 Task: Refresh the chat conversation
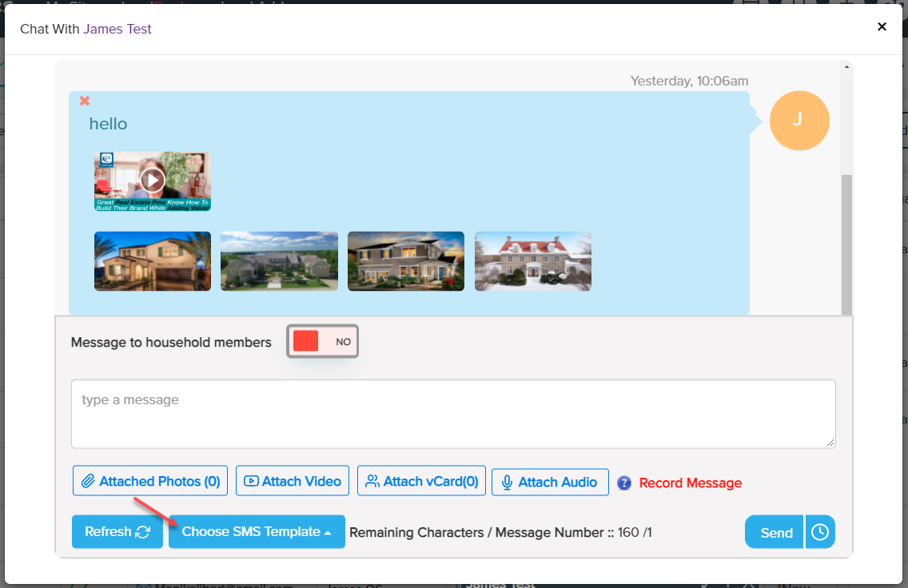(117, 532)
